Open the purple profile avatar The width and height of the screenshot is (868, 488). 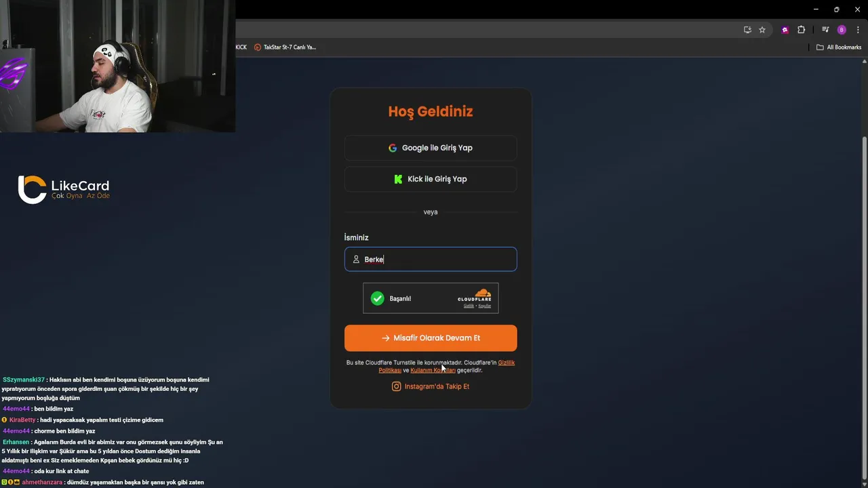tap(842, 30)
